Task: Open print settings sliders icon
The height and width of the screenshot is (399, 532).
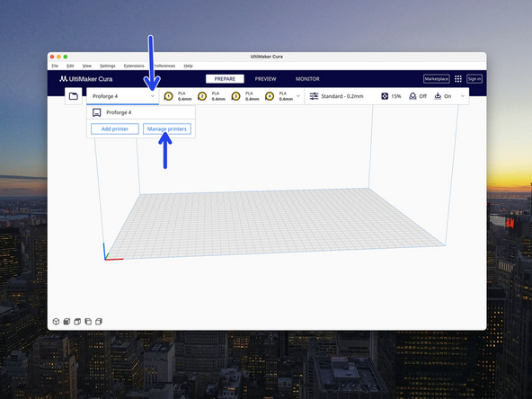Action: coord(314,96)
